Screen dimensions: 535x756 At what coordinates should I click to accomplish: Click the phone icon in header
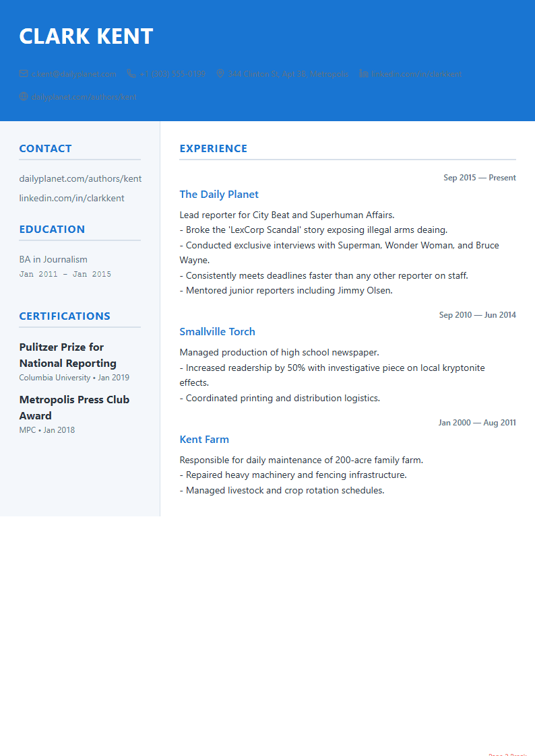(131, 73)
